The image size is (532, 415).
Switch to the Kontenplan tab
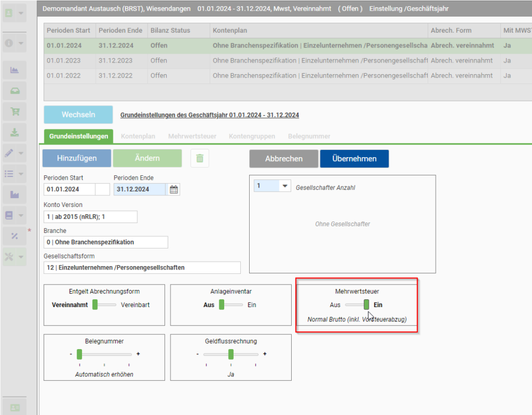[138, 136]
